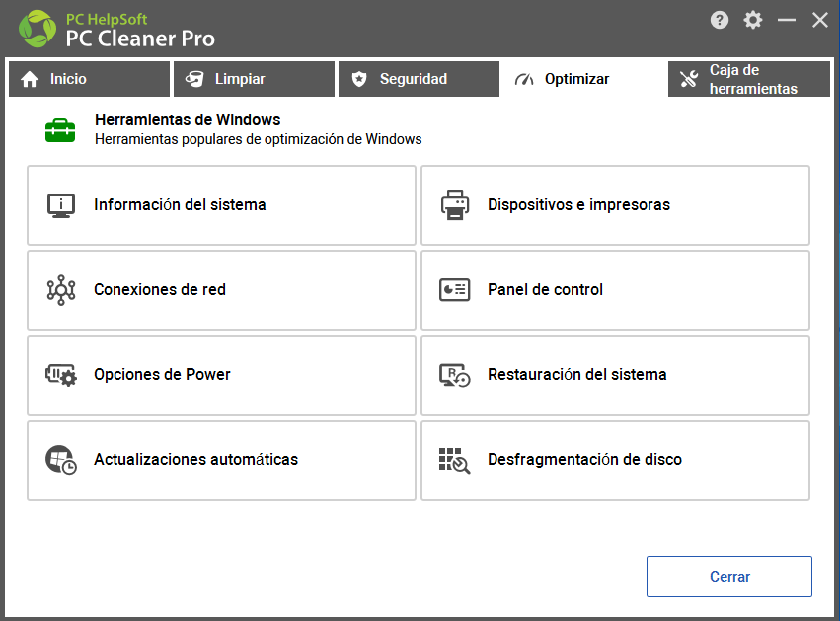Open Actualizaciones automáticas tile
The height and width of the screenshot is (621, 840).
tap(222, 460)
